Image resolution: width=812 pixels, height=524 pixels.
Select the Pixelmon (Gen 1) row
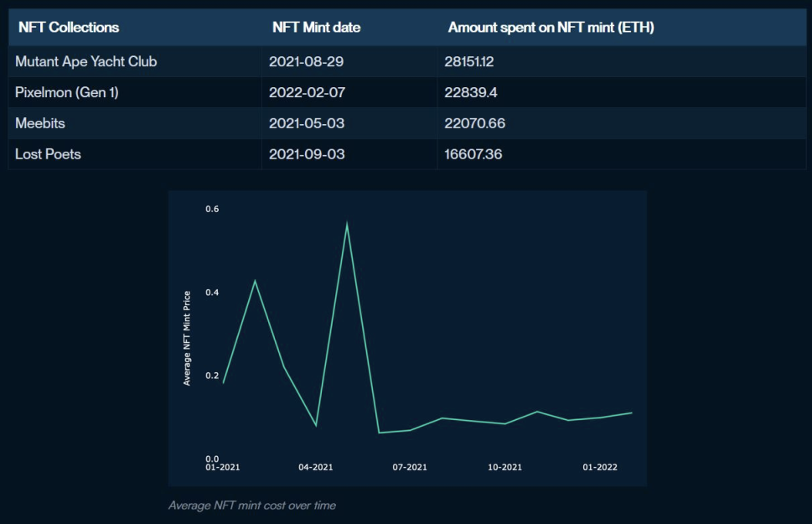pyautogui.click(x=69, y=91)
